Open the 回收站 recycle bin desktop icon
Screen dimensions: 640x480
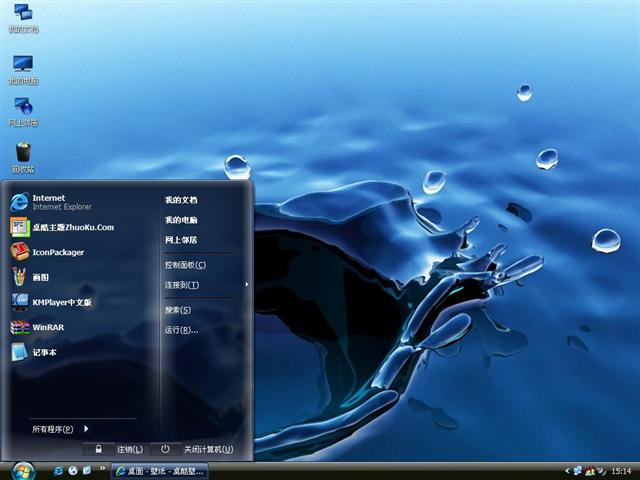coord(22,155)
